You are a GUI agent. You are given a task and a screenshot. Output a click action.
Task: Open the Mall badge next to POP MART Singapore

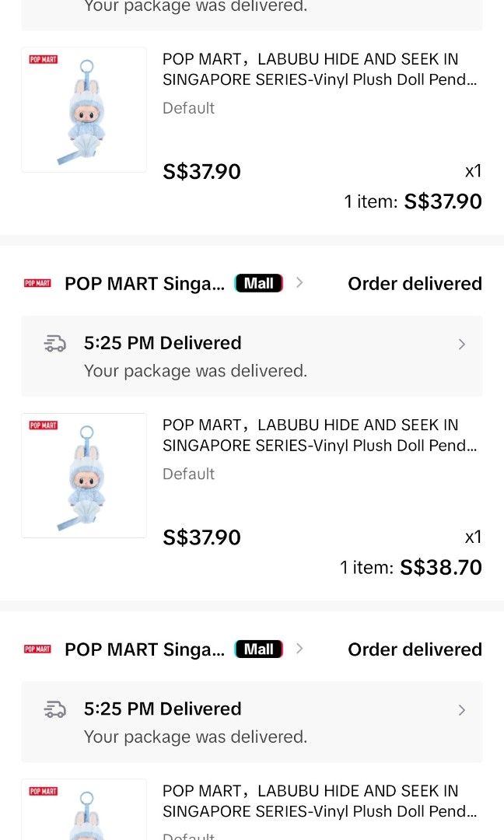258,283
